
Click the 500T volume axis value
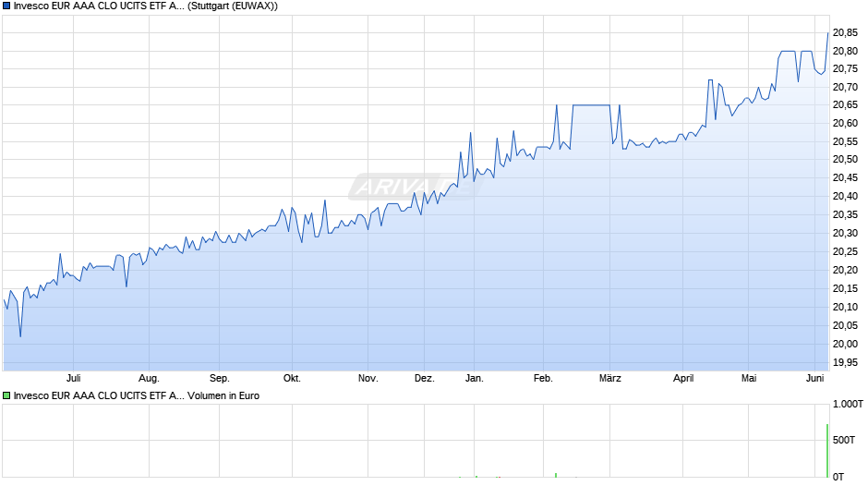[x=844, y=440]
